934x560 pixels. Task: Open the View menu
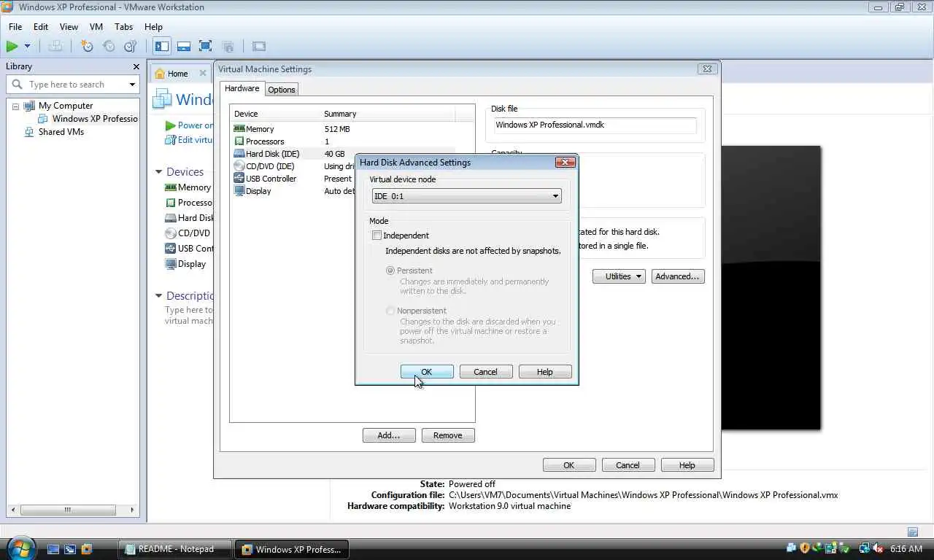69,27
